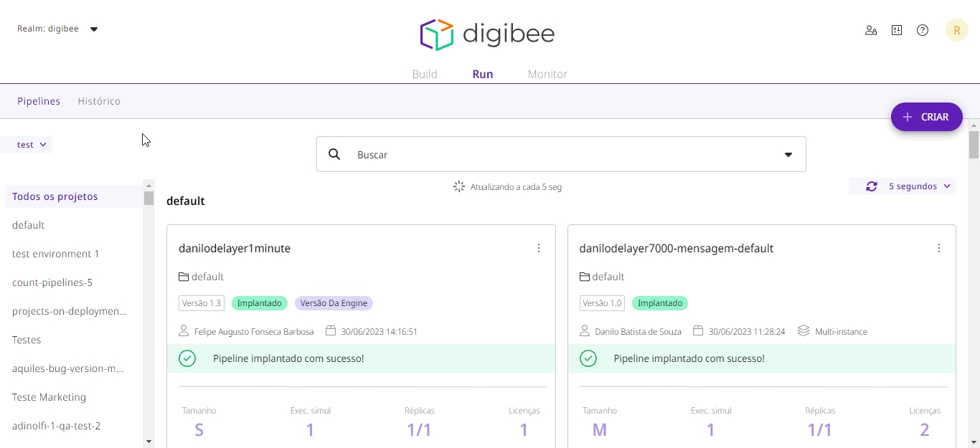Open options menu for danilodelayer7000-mensagem-default pipeline
Image resolution: width=980 pixels, height=448 pixels.
[x=939, y=248]
